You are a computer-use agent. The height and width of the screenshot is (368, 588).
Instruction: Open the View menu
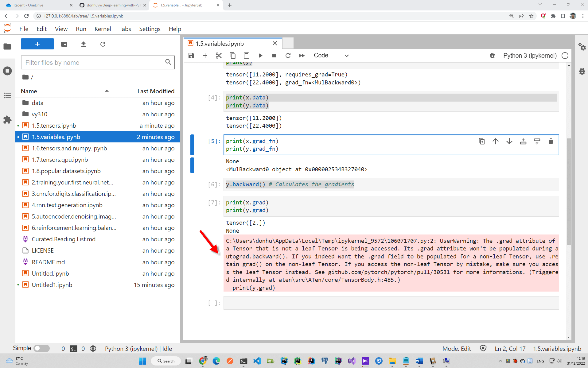pos(61,29)
